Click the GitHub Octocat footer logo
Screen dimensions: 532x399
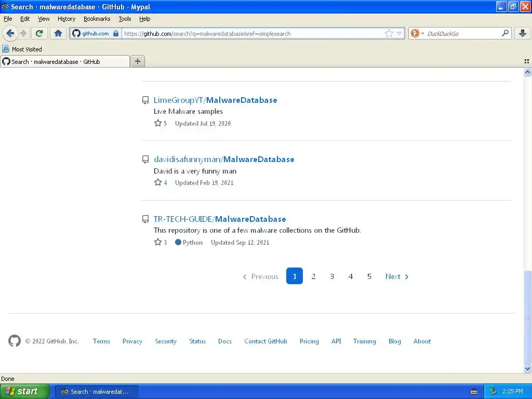[14, 341]
